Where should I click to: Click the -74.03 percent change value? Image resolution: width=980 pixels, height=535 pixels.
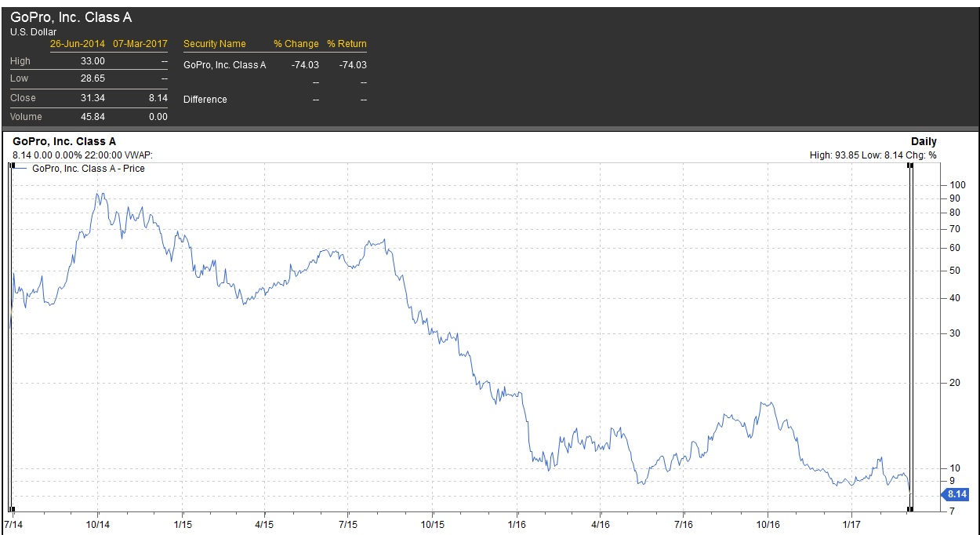pyautogui.click(x=305, y=65)
